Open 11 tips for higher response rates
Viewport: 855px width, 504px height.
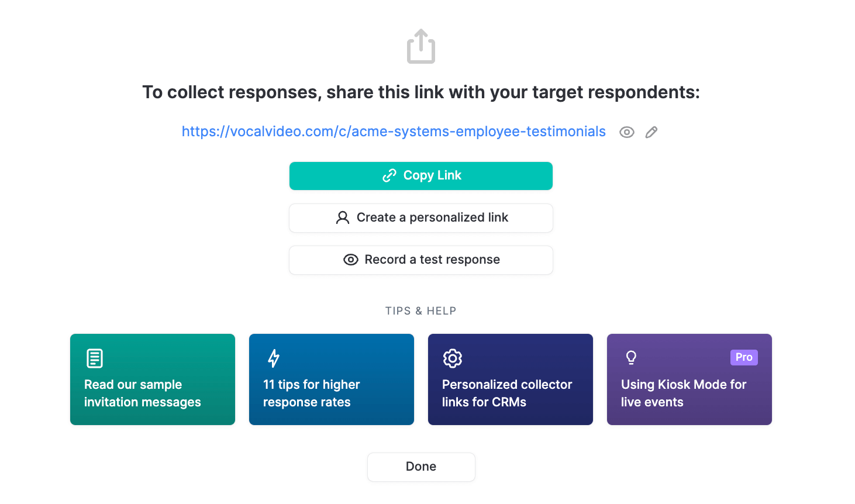coord(331,379)
